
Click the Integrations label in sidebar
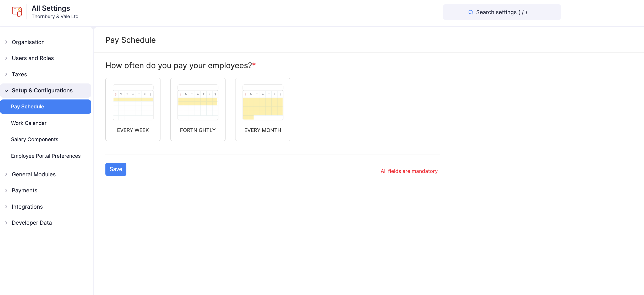click(27, 207)
